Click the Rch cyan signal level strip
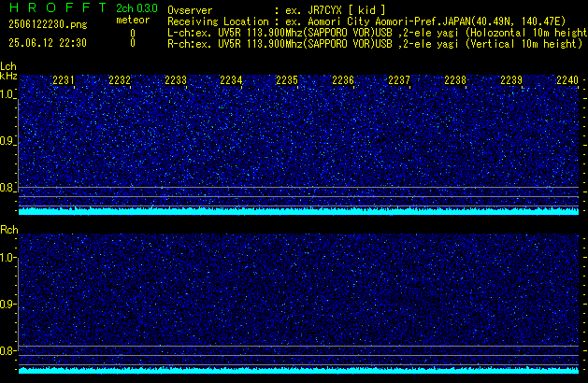The image size is (588, 383). (298, 370)
